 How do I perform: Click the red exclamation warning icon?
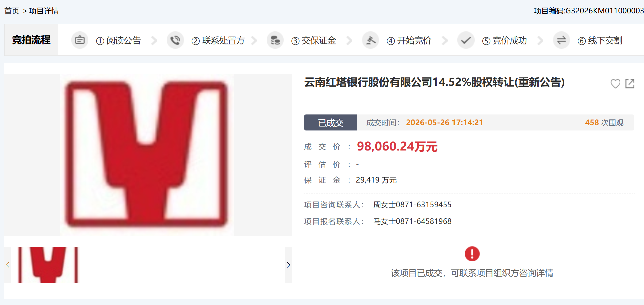pos(472,254)
